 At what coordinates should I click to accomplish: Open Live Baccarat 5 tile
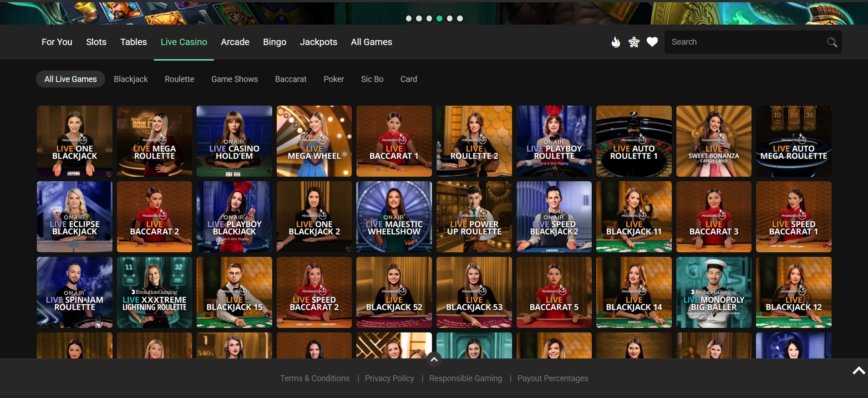click(x=554, y=292)
